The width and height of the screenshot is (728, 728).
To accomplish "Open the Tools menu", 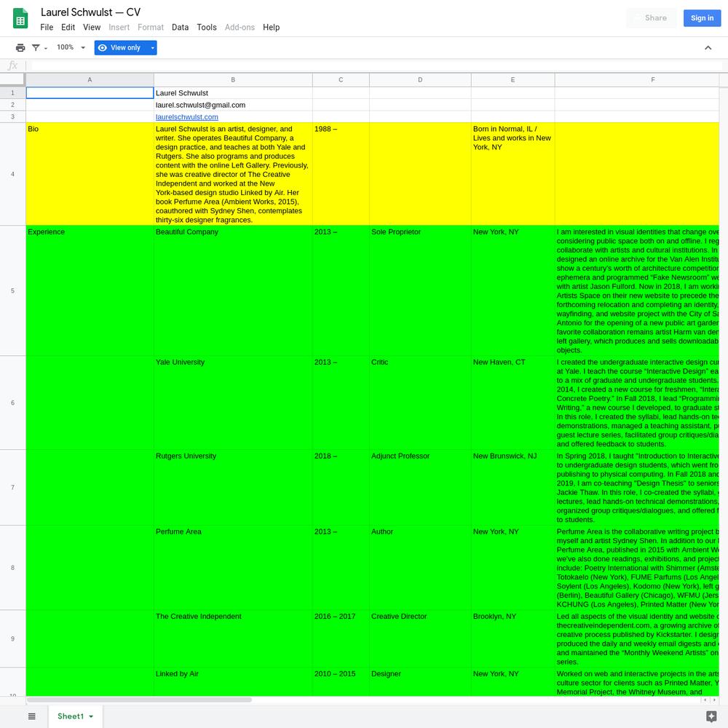I will coord(207,28).
